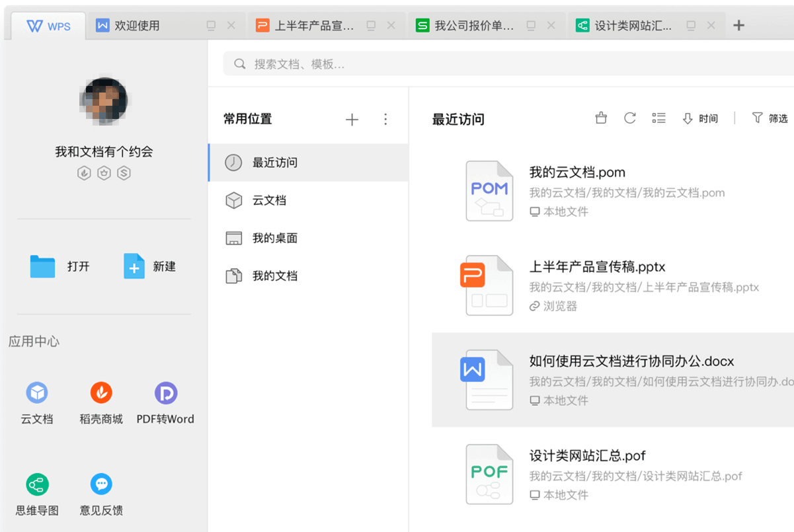Open the document recycle bin
Image resolution: width=794 pixels, height=532 pixels.
(x=600, y=118)
